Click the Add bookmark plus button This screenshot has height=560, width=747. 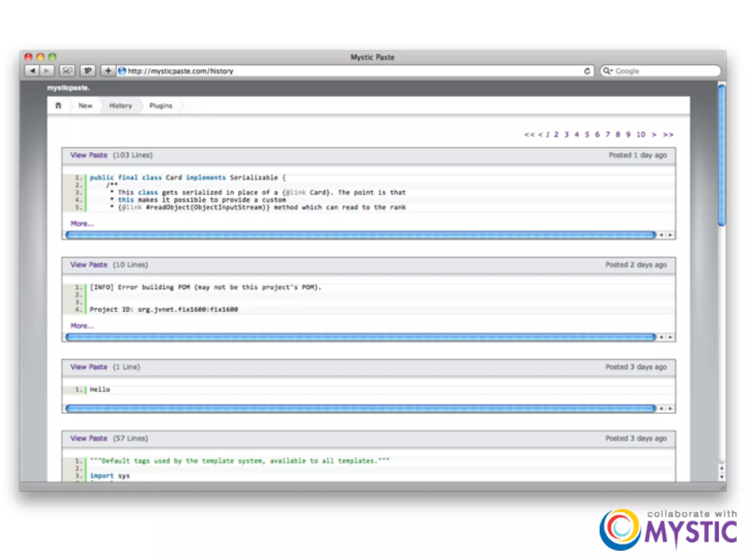[108, 71]
